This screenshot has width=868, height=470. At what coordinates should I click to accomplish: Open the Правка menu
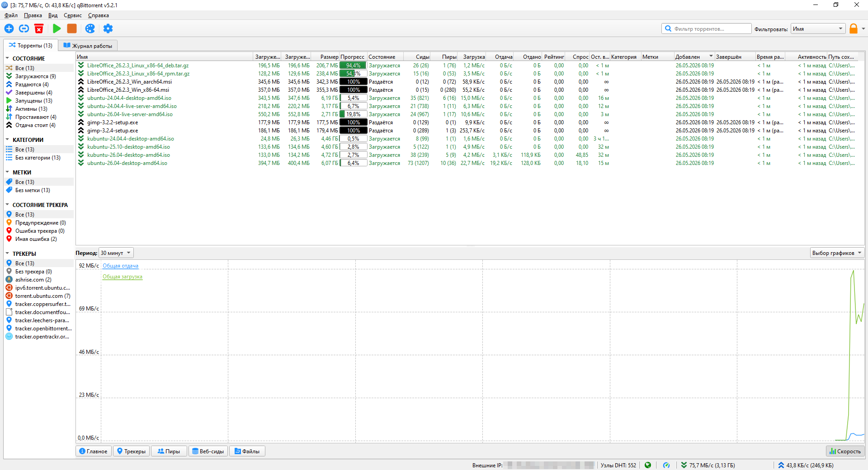click(x=33, y=15)
